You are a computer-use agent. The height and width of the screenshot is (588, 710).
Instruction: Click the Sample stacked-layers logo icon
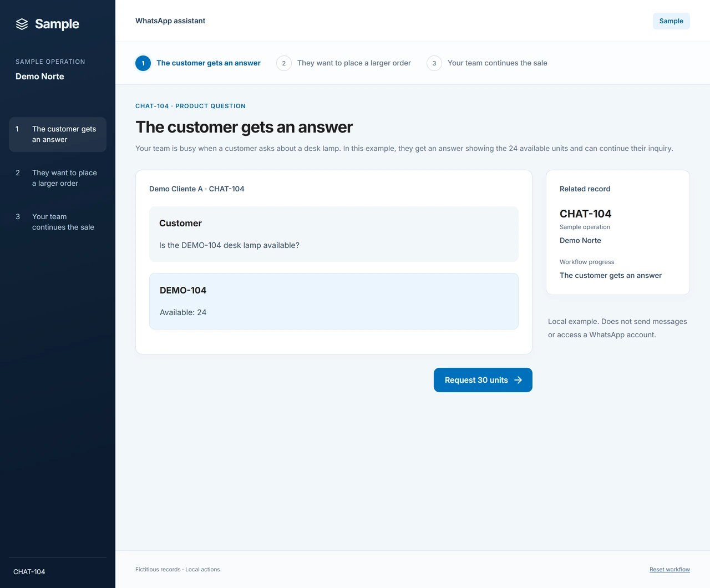tap(22, 24)
